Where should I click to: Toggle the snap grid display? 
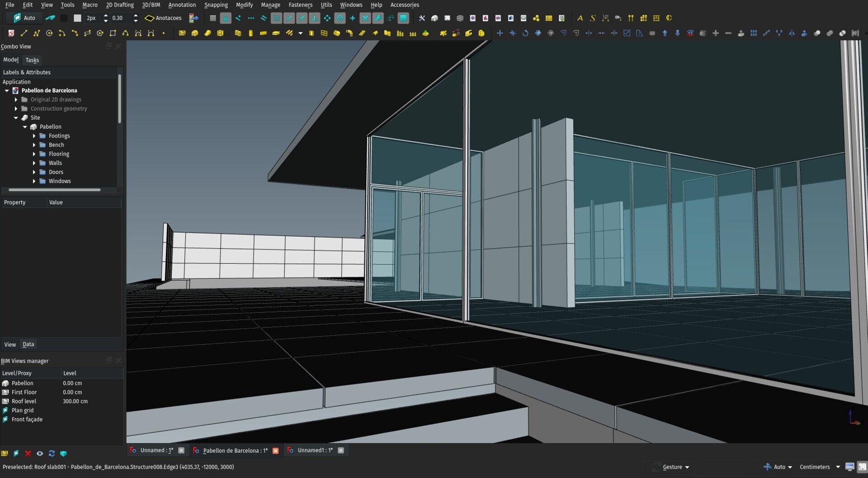(213, 18)
